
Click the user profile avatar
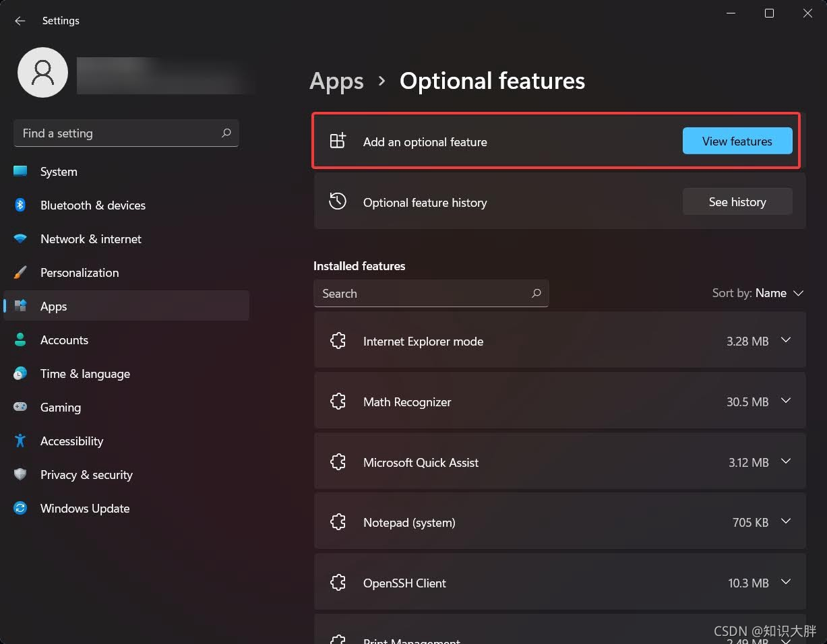[42, 72]
